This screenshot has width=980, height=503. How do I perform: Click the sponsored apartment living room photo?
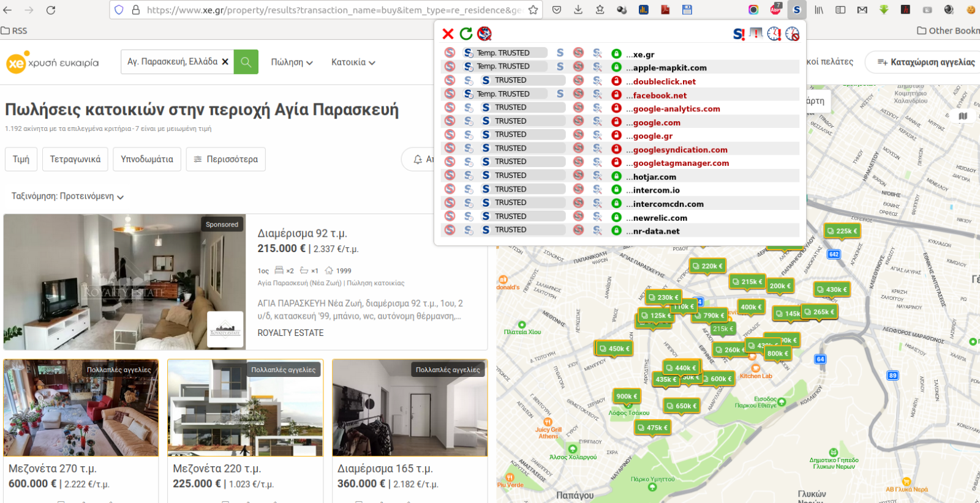pyautogui.click(x=124, y=282)
